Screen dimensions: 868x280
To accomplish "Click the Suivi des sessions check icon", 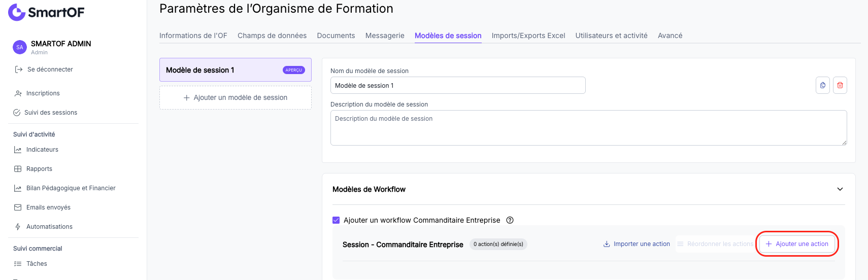I will (17, 113).
